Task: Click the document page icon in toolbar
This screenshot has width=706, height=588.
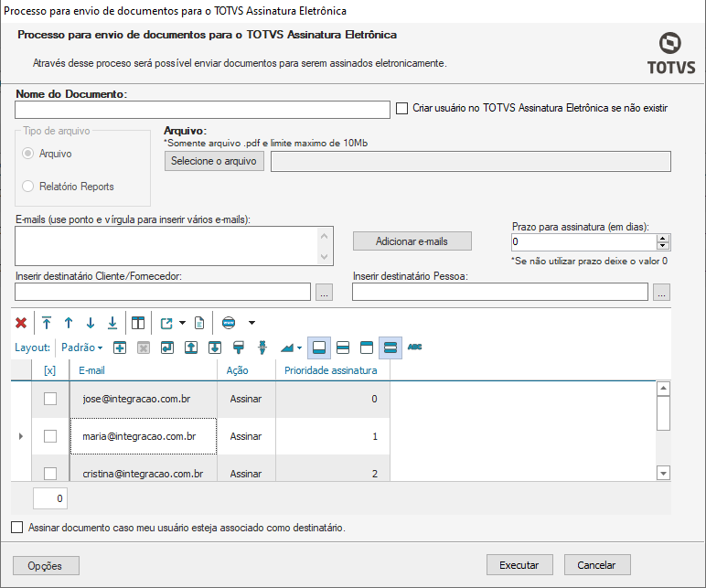Action: [199, 323]
